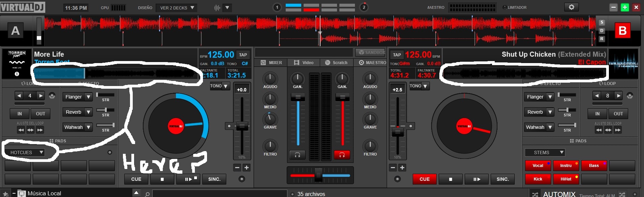The width and height of the screenshot is (644, 197).
Task: Click left deck loop back arrow
Action: pos(19,96)
